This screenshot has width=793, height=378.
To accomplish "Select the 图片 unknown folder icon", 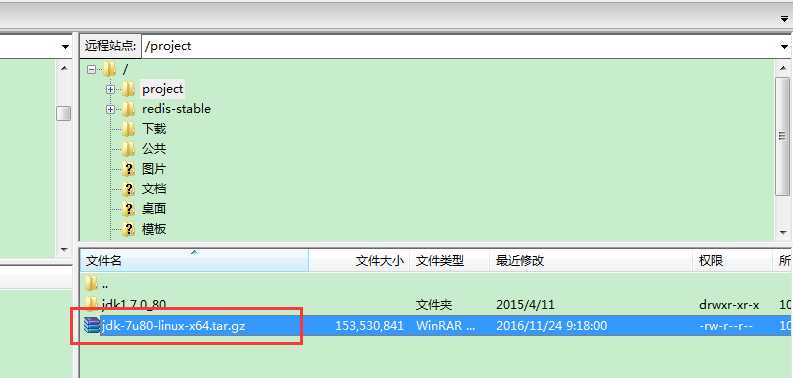I will pos(129,169).
